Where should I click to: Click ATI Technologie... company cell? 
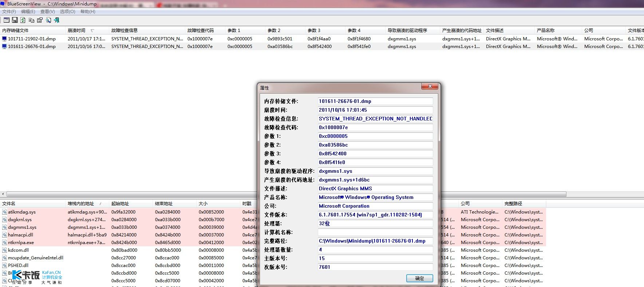pos(479,212)
